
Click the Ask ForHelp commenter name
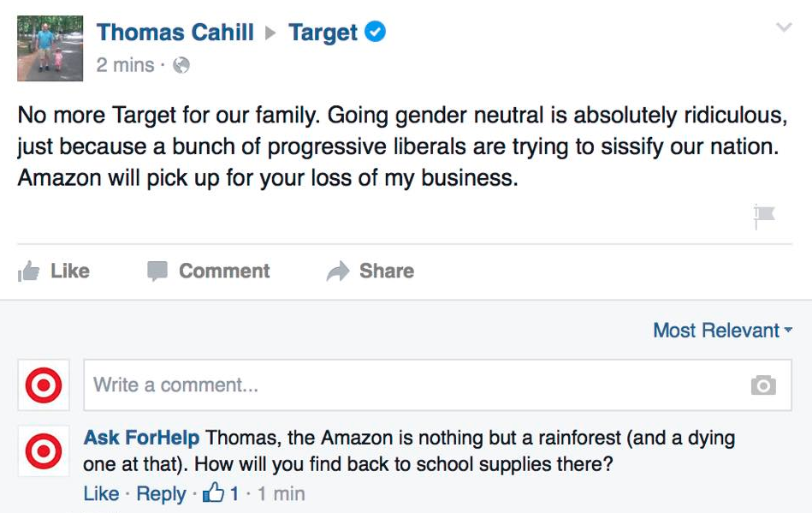(141, 438)
